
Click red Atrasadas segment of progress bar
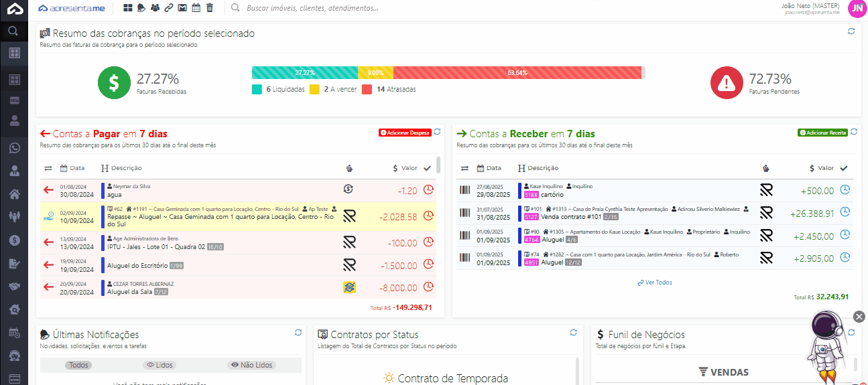[x=517, y=72]
